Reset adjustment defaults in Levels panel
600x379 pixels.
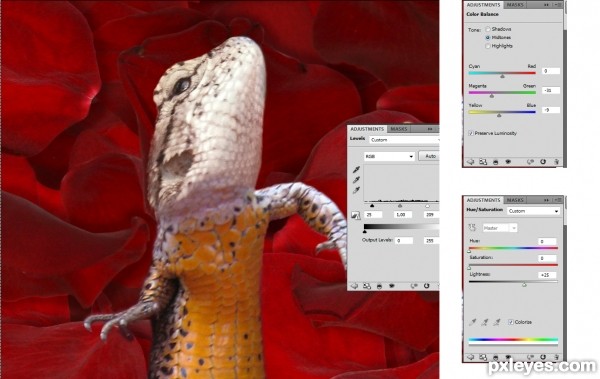427,286
